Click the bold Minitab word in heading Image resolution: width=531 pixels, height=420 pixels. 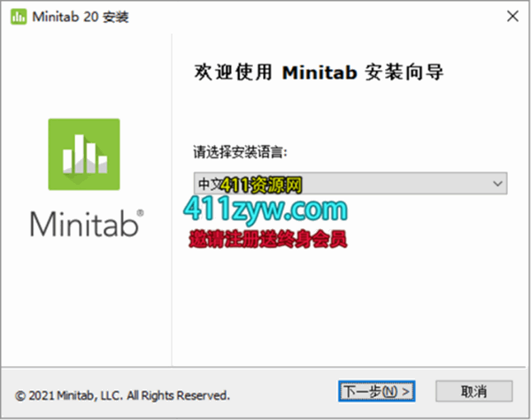(319, 73)
